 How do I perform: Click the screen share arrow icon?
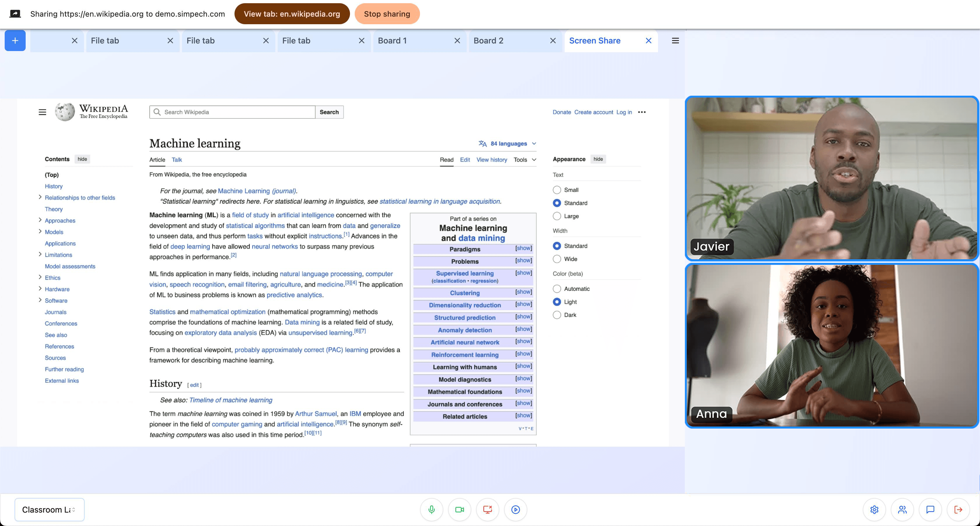(15, 14)
